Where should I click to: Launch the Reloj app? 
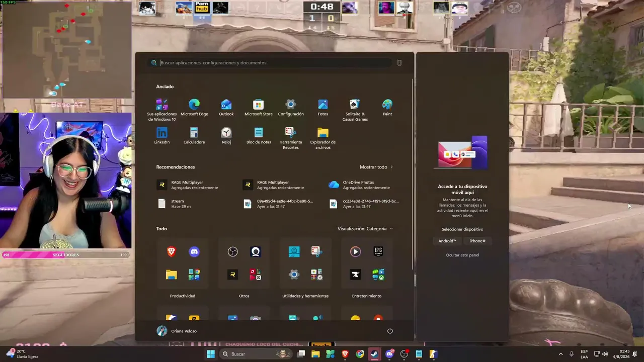(226, 136)
